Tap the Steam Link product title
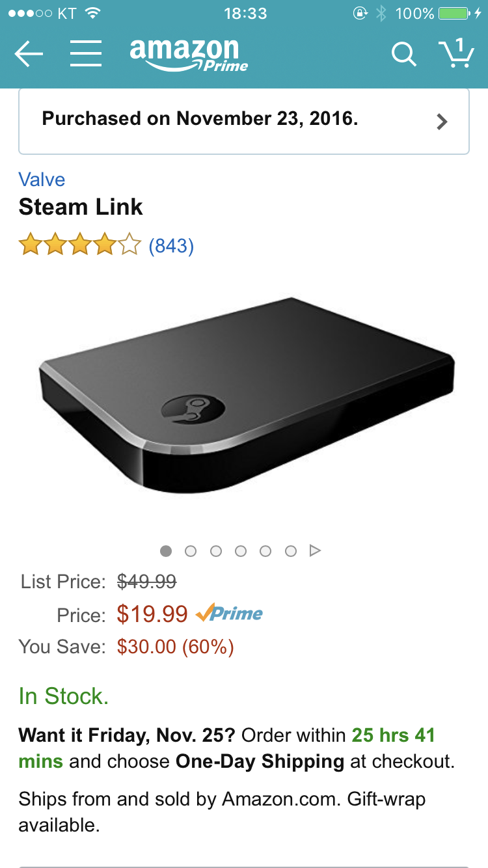Viewport: 488px width, 868px height. pyautogui.click(x=81, y=208)
